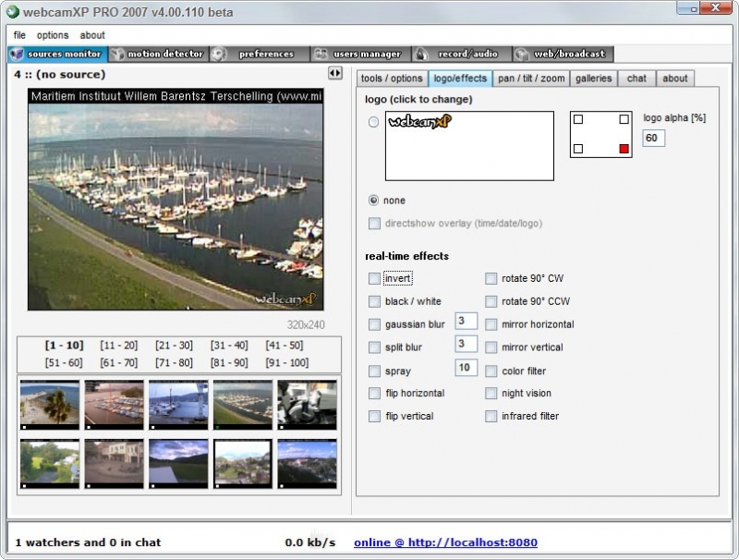Select the town square building thumbnail
739x560 pixels.
114,463
